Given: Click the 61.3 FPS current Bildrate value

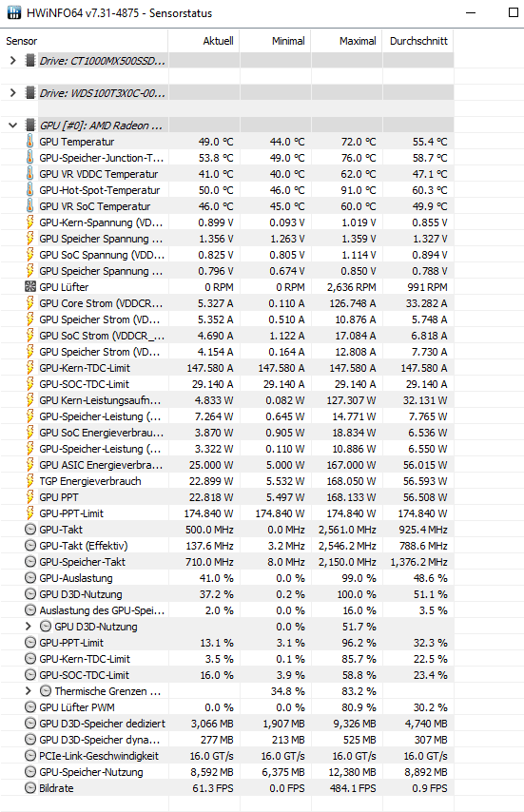Looking at the screenshot, I should 213,788.
